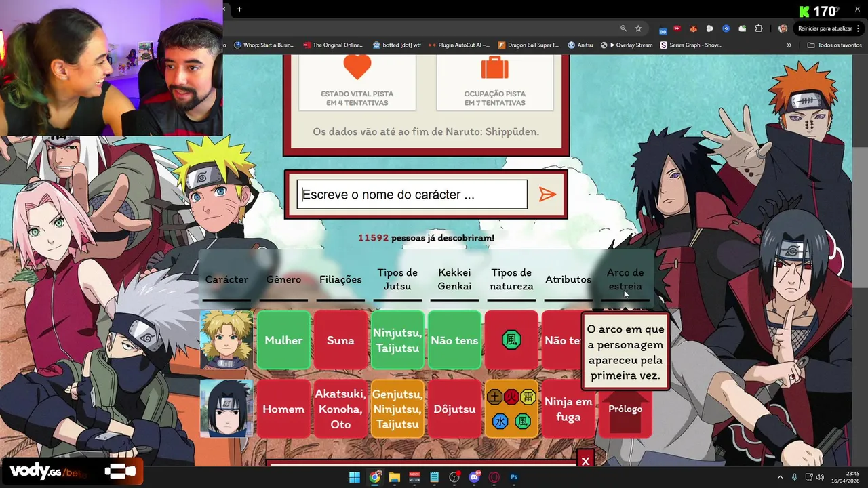This screenshot has width=868, height=488.
Task: Click Reiniciar para atualizar button
Action: (828, 28)
